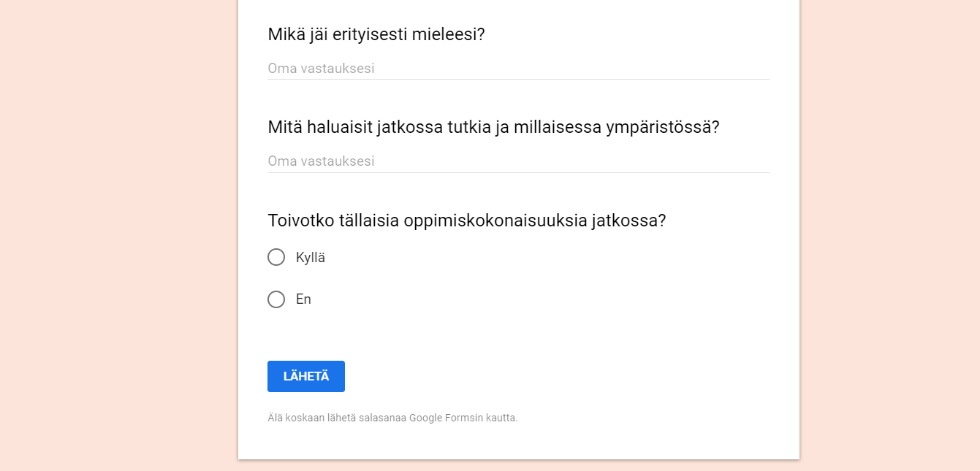The width and height of the screenshot is (980, 471).
Task: Click blank white area right of "En" option
Action: click(548, 299)
